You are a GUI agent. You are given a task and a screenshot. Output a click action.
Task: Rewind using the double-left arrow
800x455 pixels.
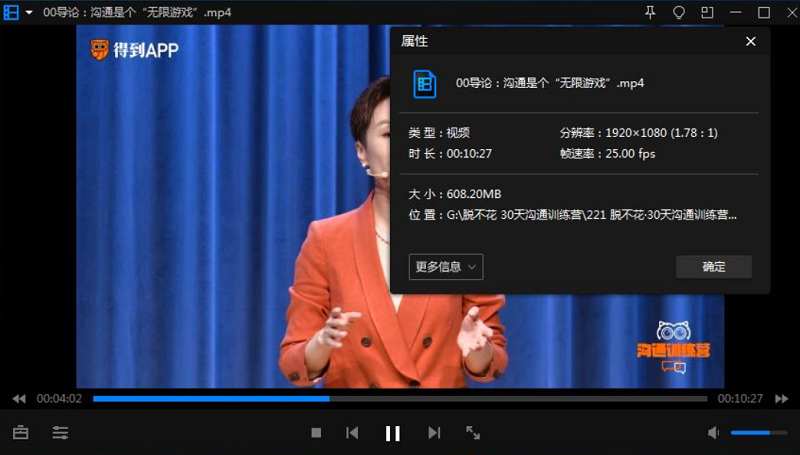(x=19, y=399)
